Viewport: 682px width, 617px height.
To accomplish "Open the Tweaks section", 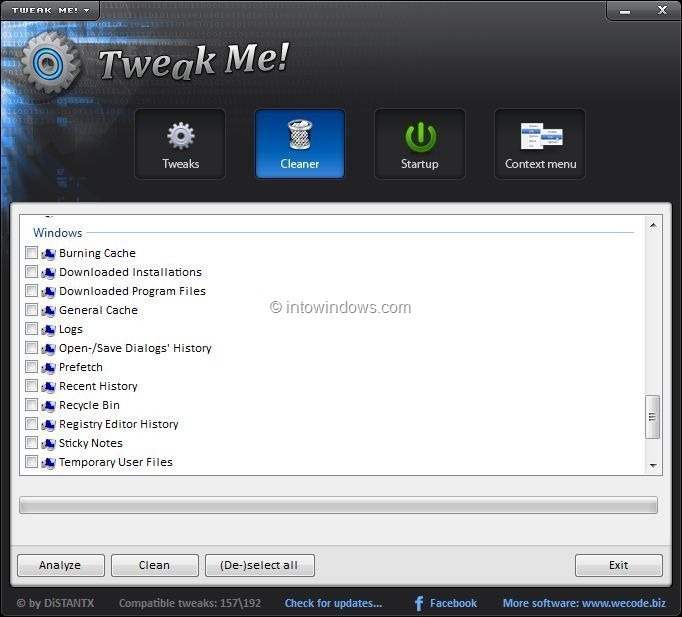I will [x=180, y=144].
